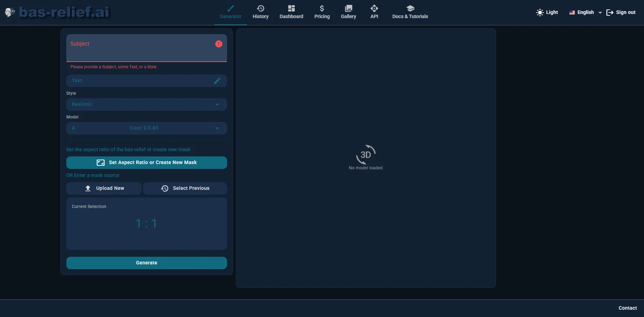Open the Generator page via pencil icon
The image size is (644, 317).
230,8
